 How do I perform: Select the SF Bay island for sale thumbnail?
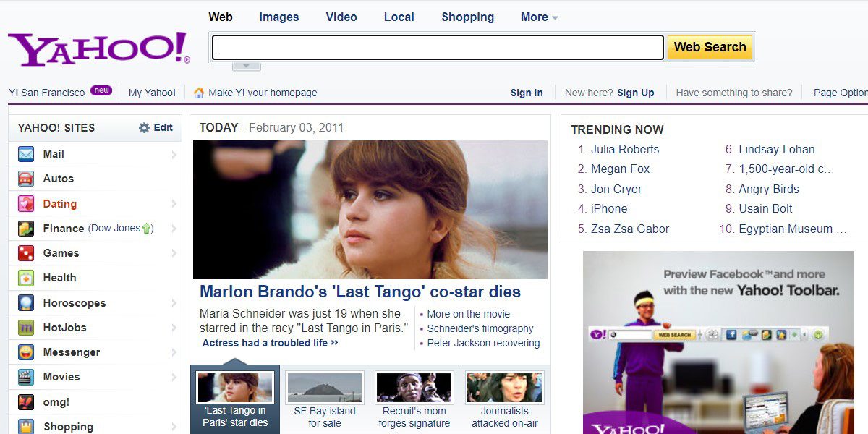click(x=325, y=388)
